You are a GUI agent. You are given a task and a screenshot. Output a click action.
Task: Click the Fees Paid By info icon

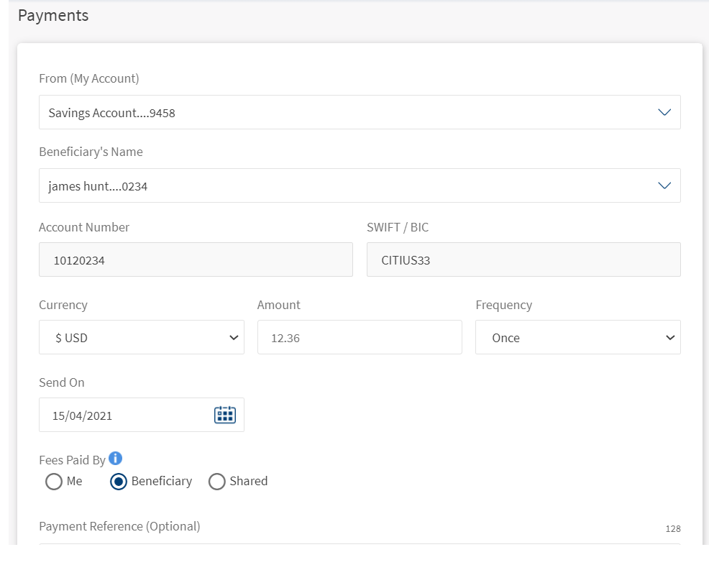point(115,459)
